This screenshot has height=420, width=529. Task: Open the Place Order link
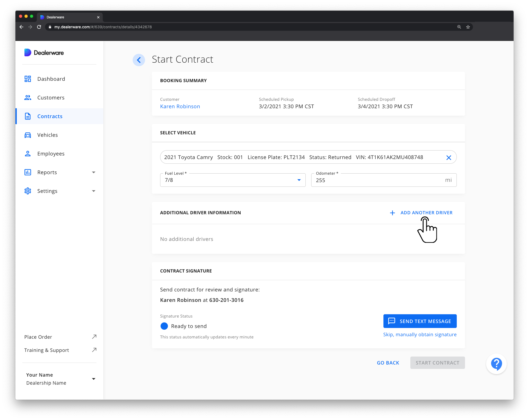38,337
